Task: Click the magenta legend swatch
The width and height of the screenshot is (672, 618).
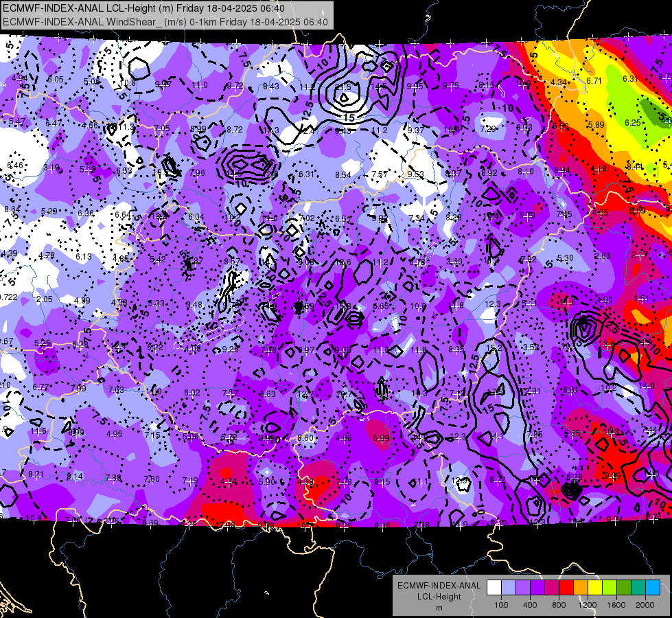Action: pyautogui.click(x=552, y=588)
